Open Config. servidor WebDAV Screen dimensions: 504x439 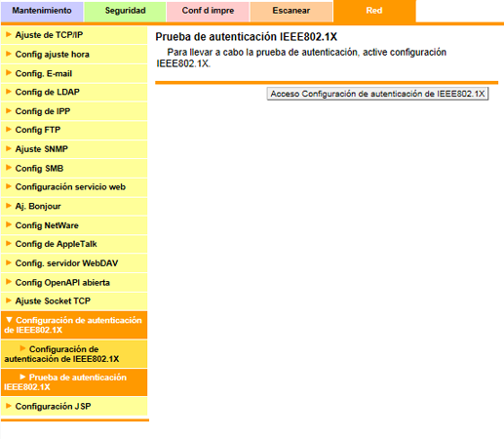click(x=74, y=263)
